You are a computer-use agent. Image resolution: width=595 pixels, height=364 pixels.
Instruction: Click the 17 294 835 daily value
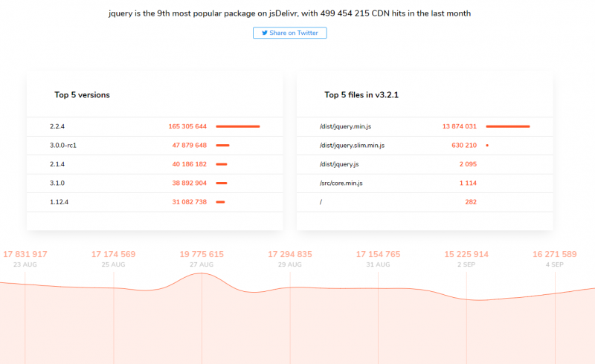click(290, 254)
